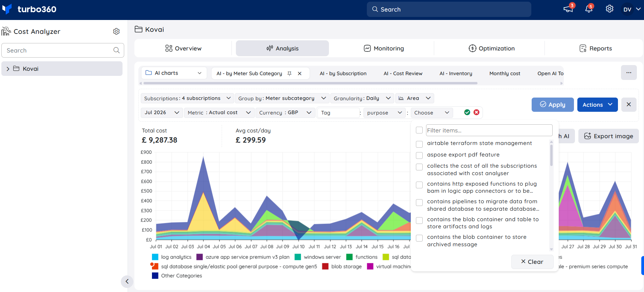Toggle the azure app service premium v3 plan swatch
The width and height of the screenshot is (644, 292).
[x=200, y=257]
